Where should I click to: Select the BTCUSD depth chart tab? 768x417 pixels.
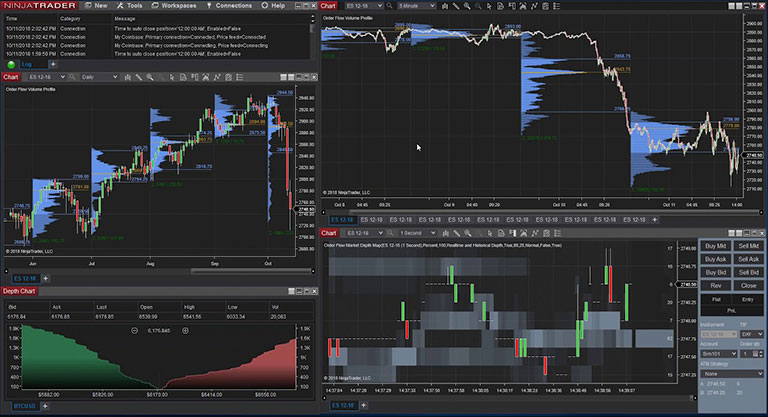[24, 406]
